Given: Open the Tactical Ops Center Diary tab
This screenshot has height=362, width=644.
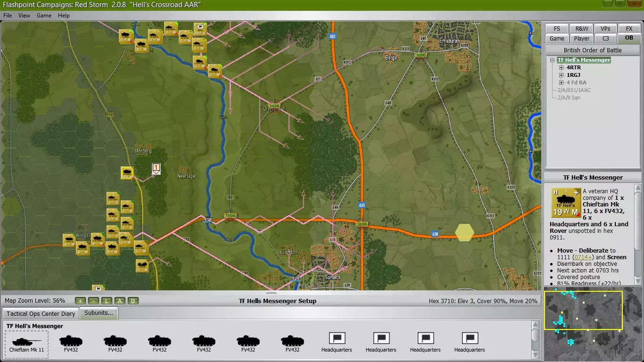Looking at the screenshot, I should coord(41,313).
